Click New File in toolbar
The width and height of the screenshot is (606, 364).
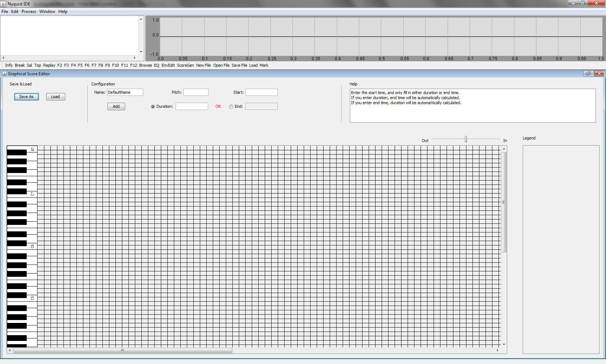[203, 65]
